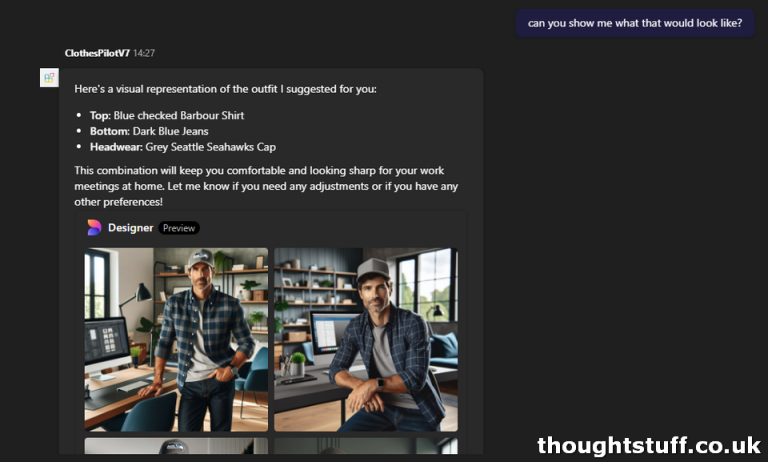
Task: Open the generated image of the seated man
Action: coord(366,339)
